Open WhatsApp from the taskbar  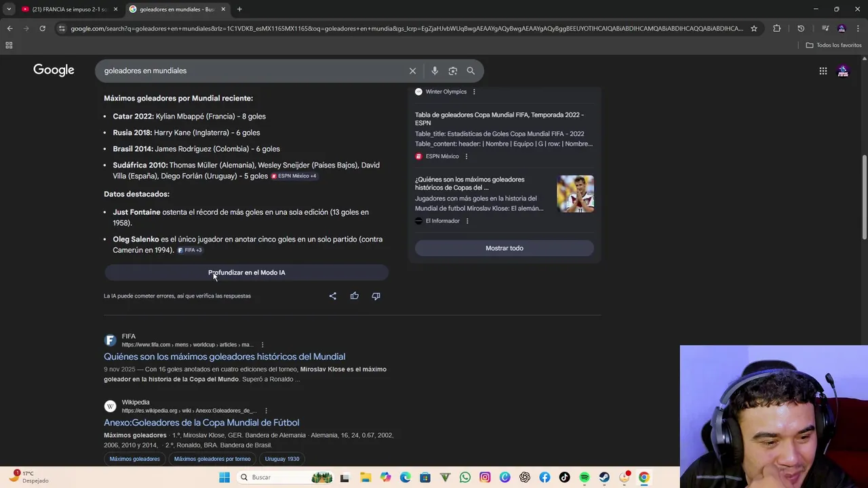coord(465,477)
